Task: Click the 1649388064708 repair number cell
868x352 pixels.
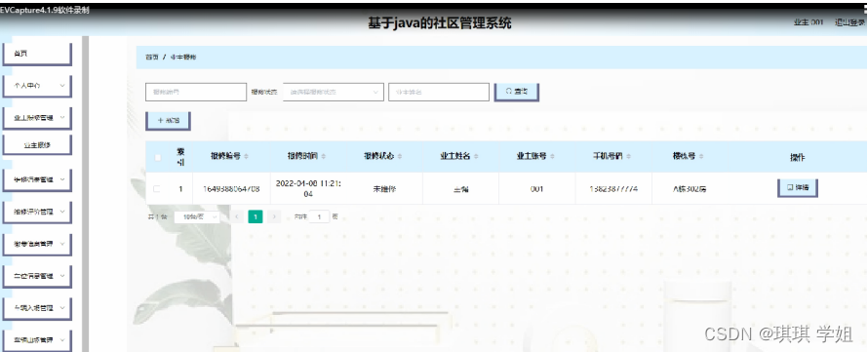Action: (x=231, y=189)
